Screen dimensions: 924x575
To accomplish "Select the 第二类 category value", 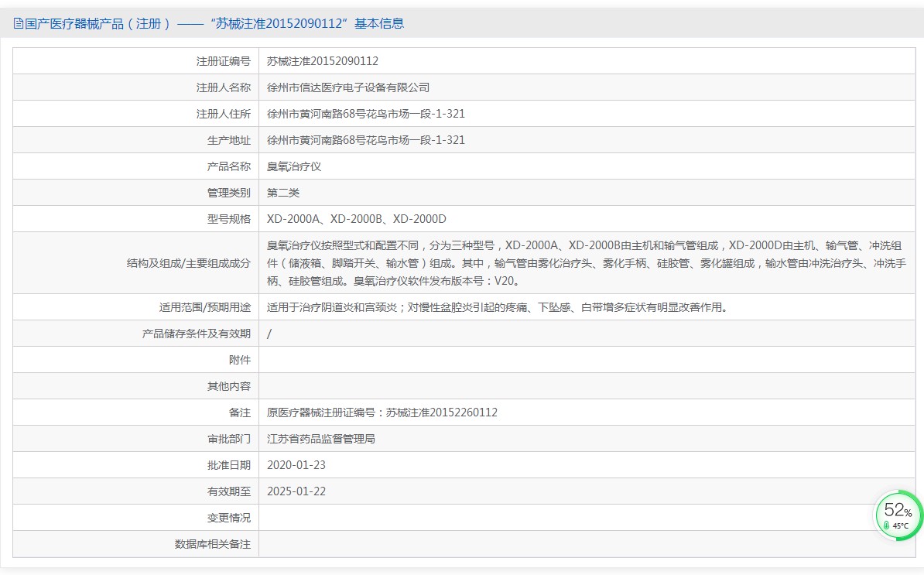I will [x=283, y=193].
